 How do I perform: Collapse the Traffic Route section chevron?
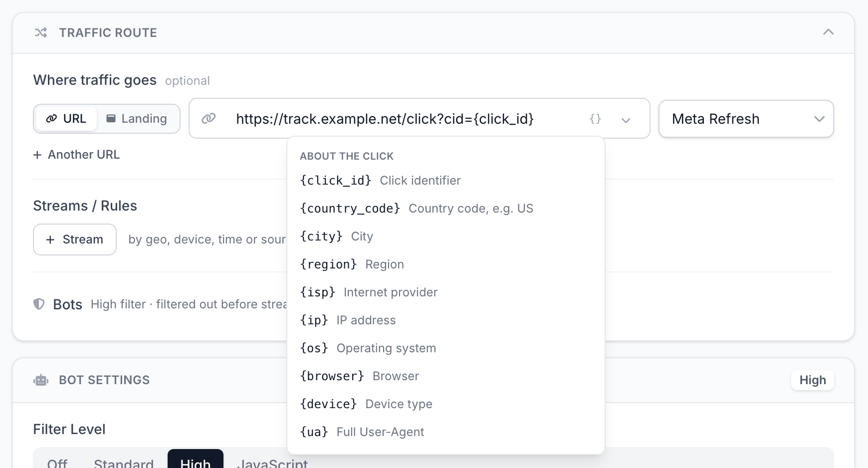(x=828, y=32)
